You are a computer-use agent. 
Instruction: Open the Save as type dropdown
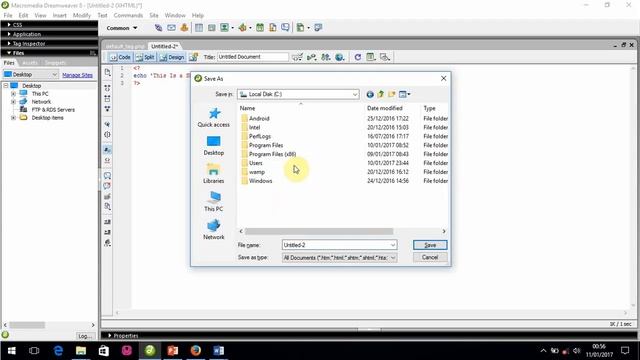click(x=393, y=258)
